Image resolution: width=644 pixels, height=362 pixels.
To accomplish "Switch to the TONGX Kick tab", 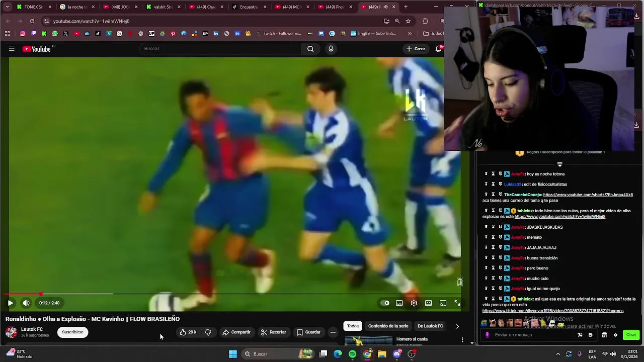I will (x=33, y=7).
